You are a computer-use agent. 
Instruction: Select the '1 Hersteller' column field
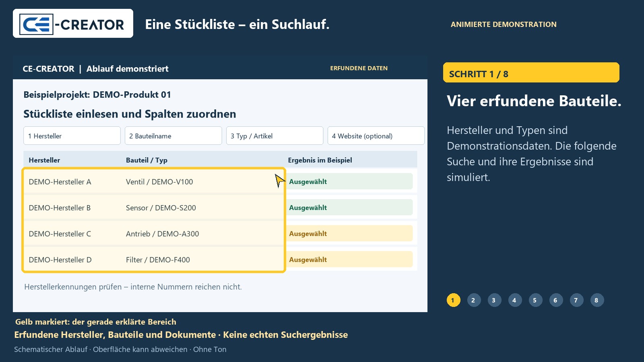pyautogui.click(x=72, y=136)
